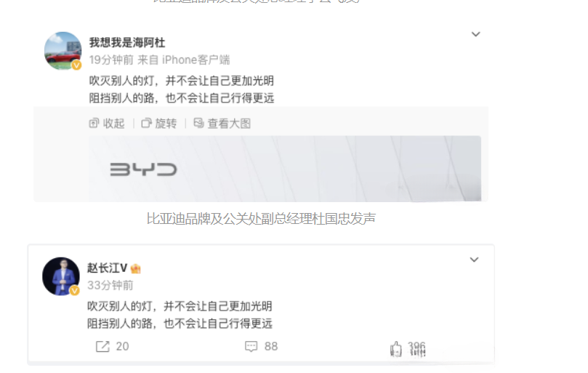Click the 19分钟前 timestamp link
Screen dimensions: 588x373
point(111,60)
